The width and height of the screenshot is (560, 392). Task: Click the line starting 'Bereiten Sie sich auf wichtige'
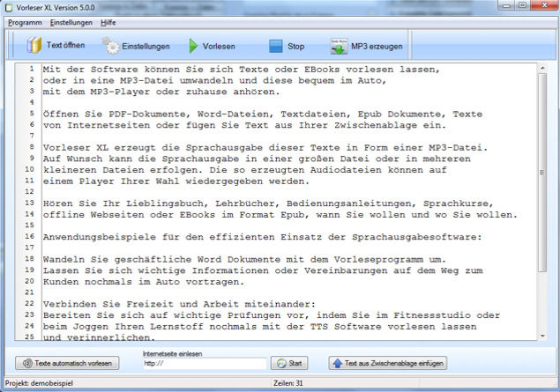pos(272,315)
